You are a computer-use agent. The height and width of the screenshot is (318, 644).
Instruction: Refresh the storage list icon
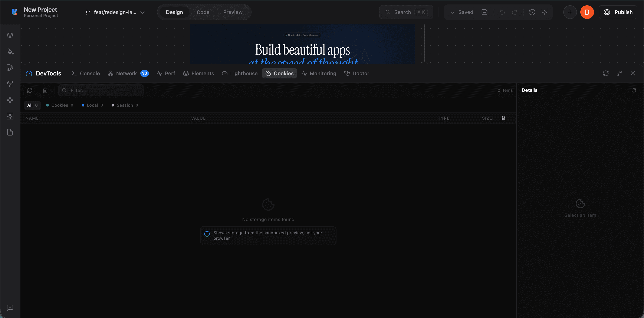pos(30,90)
